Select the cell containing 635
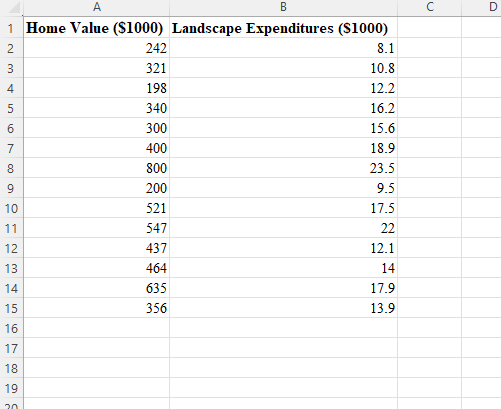This screenshot has height=409, width=501. (x=97, y=288)
